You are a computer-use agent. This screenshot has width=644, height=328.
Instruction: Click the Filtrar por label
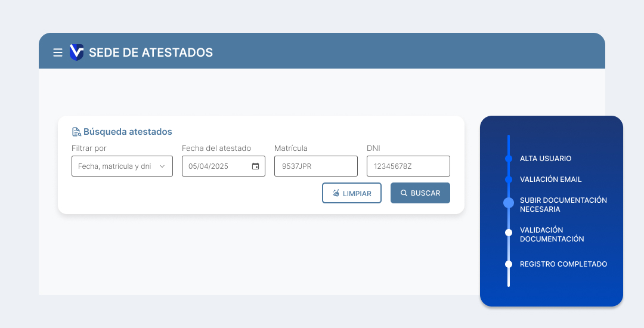click(x=89, y=148)
